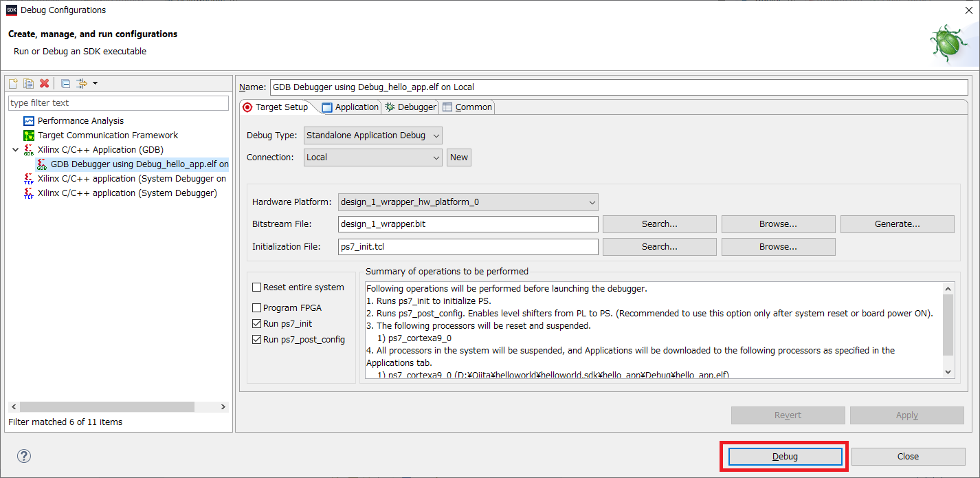
Task: Collapse all launch configuration tree nodes
Action: [x=65, y=83]
